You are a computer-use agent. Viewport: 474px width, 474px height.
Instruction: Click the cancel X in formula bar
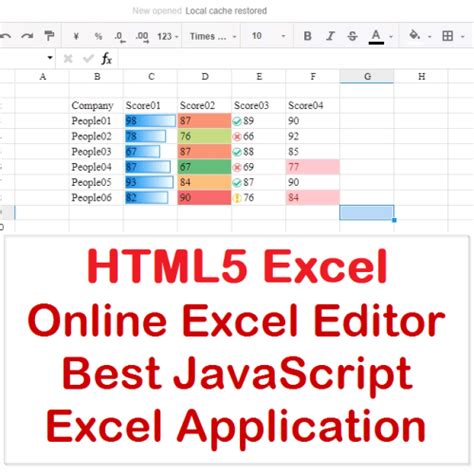(x=68, y=59)
